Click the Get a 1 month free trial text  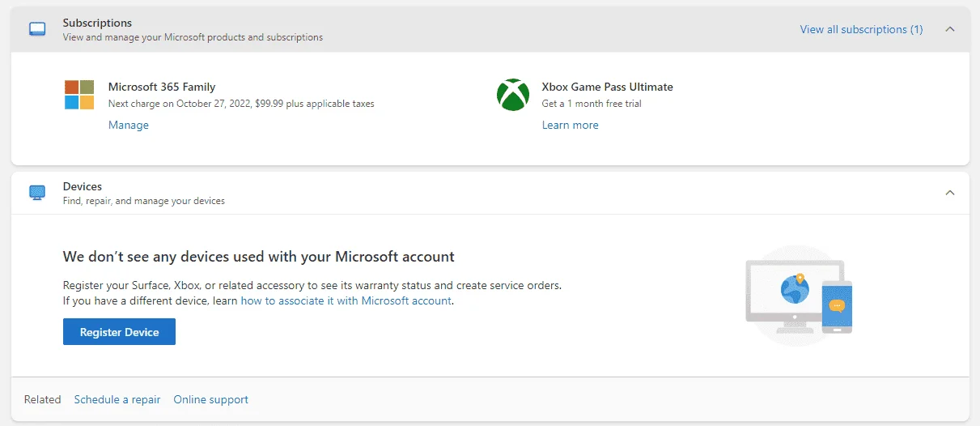pos(592,104)
